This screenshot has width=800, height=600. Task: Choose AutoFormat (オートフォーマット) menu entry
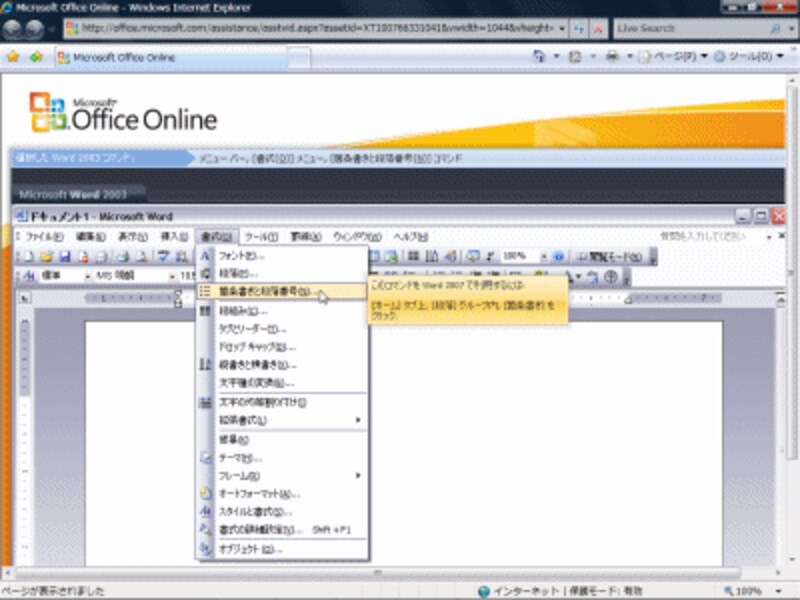(x=282, y=494)
